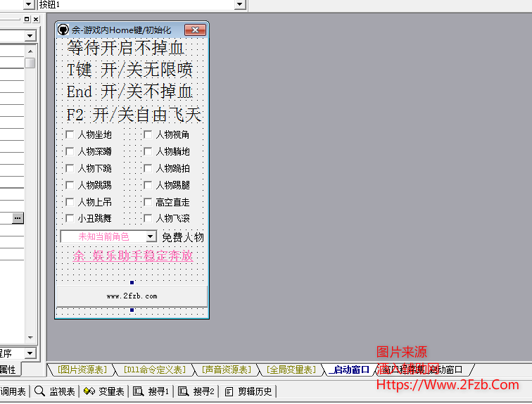Click the www.2fzb.com button on form
This screenshot has height=404, width=532.
point(132,296)
